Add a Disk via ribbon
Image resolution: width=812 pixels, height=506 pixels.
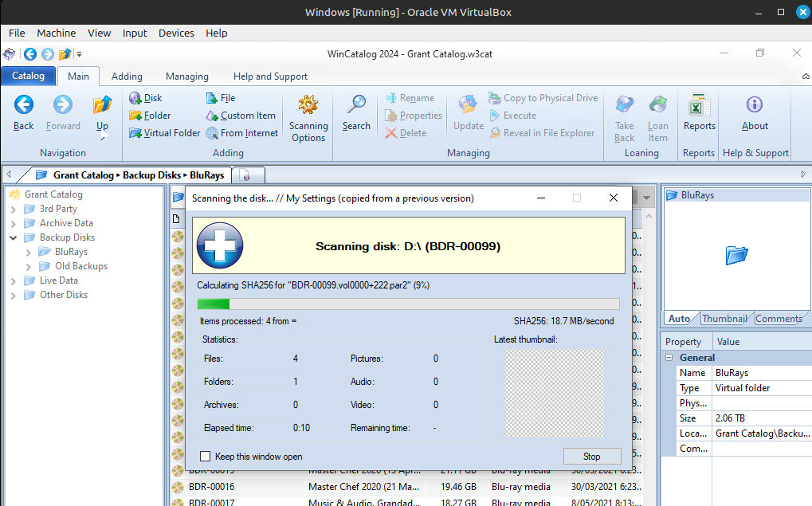click(x=146, y=98)
